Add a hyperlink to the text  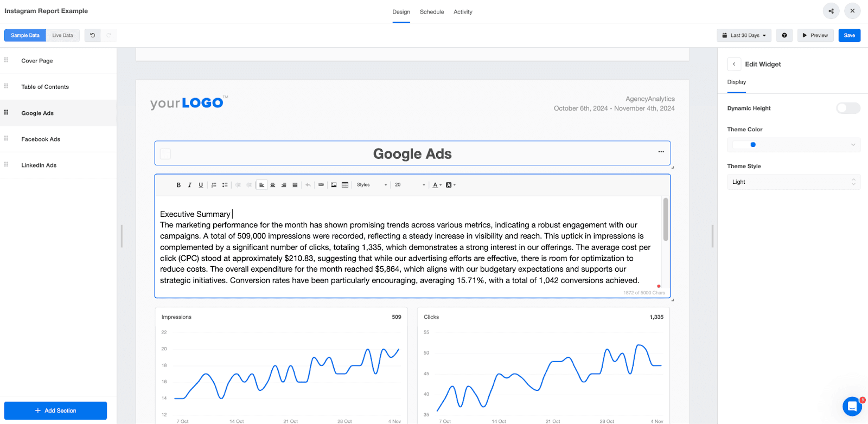[x=322, y=184]
